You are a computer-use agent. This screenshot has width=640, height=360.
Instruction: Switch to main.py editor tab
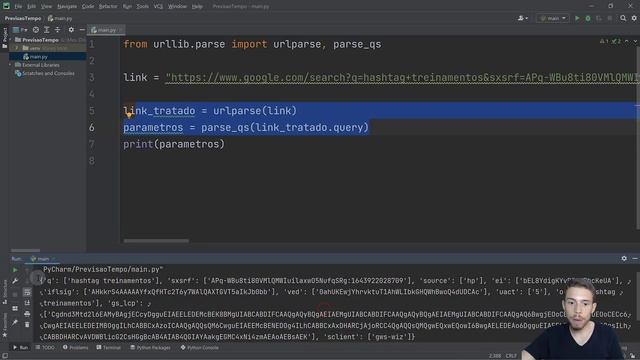click(x=106, y=30)
